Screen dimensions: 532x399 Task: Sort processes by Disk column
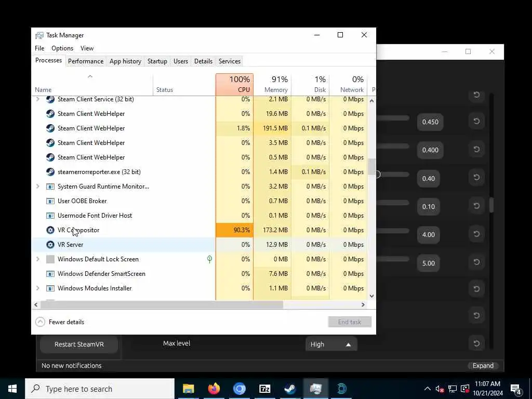311,85
